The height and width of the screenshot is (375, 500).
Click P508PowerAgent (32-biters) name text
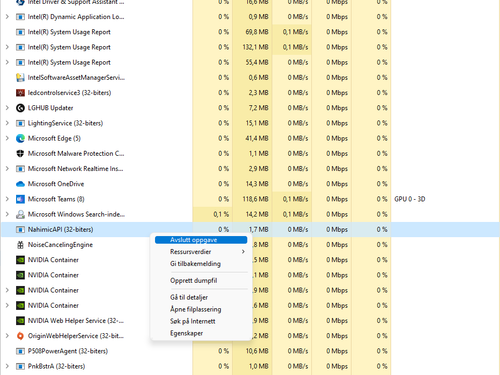click(68, 351)
